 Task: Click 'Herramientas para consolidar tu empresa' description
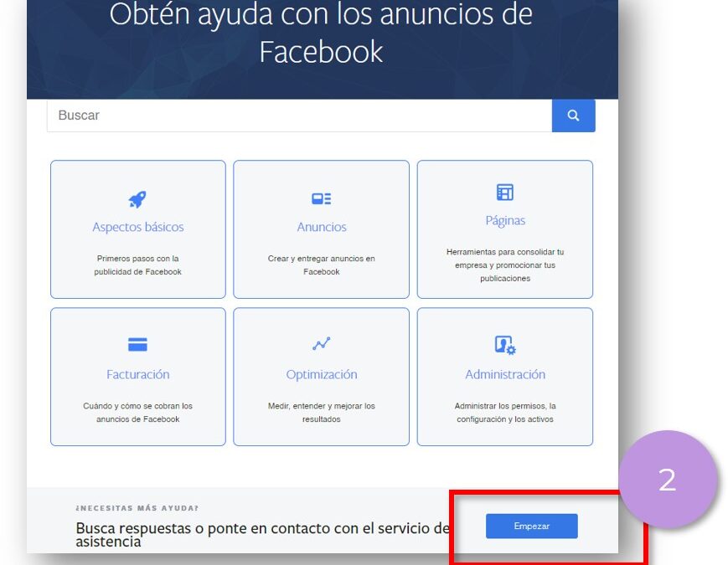pos(505,265)
